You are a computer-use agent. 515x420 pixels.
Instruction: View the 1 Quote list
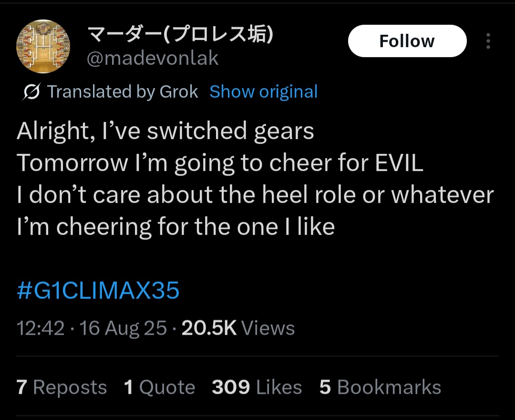coord(159,387)
